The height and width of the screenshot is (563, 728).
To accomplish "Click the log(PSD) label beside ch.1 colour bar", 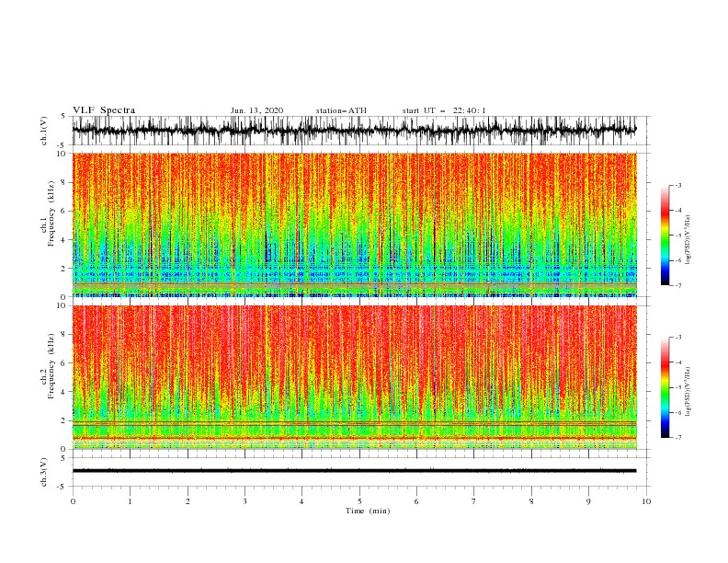I will click(x=688, y=240).
